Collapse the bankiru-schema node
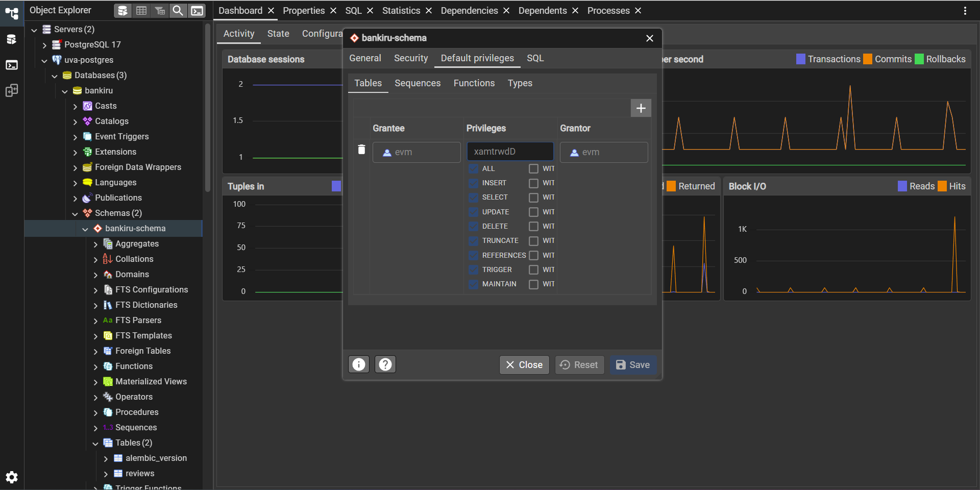 tap(85, 229)
